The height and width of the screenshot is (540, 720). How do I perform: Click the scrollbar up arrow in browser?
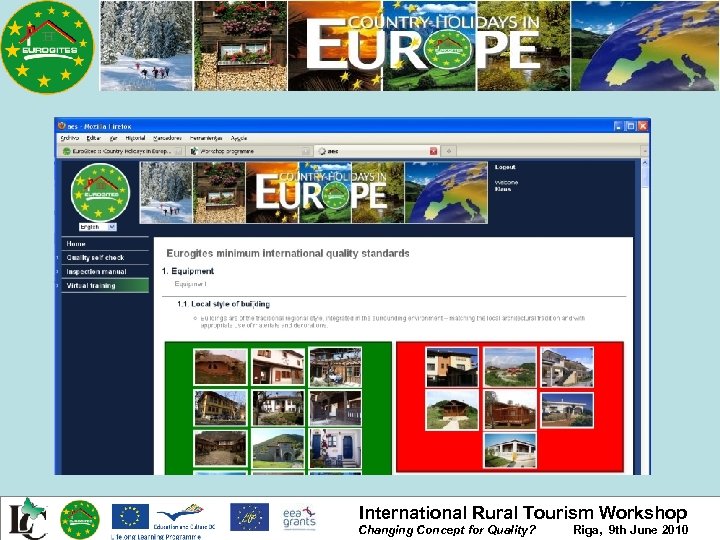644,163
